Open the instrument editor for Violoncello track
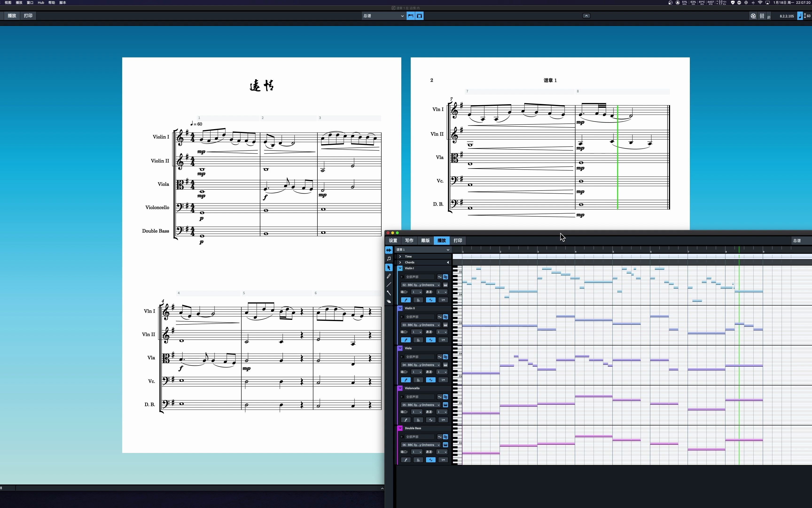Screen dimensions: 812x508 [x=445, y=405]
